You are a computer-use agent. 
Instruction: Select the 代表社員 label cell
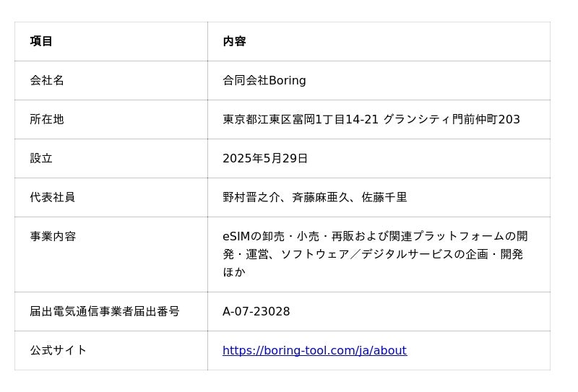pos(111,198)
